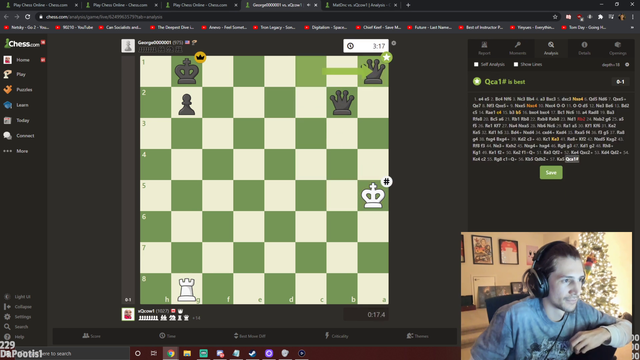
Task: Reload the page in Chrome
Action: 27,17
